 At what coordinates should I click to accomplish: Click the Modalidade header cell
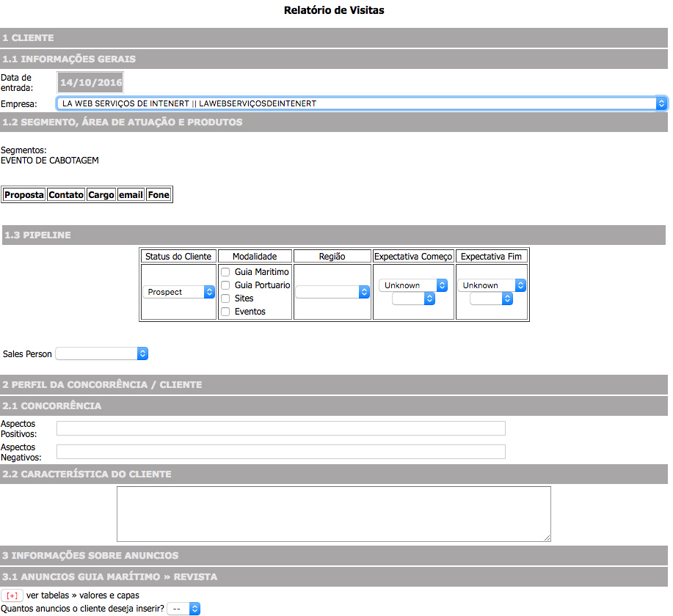click(x=255, y=257)
